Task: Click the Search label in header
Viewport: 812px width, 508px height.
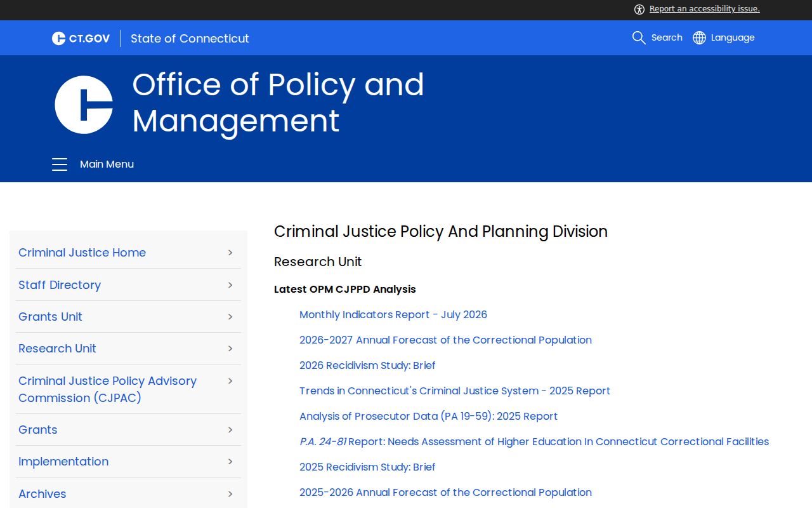Action: 667,37
